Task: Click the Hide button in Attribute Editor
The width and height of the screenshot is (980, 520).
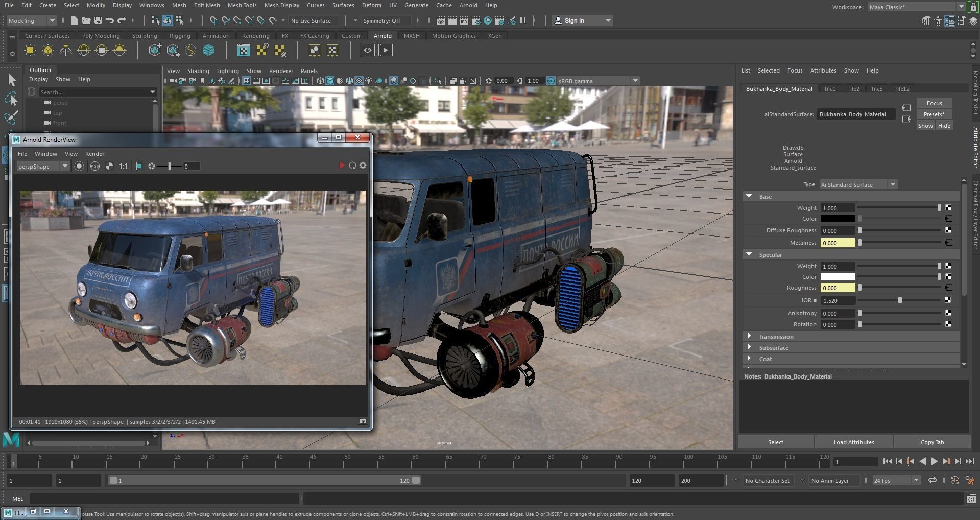Action: (944, 126)
